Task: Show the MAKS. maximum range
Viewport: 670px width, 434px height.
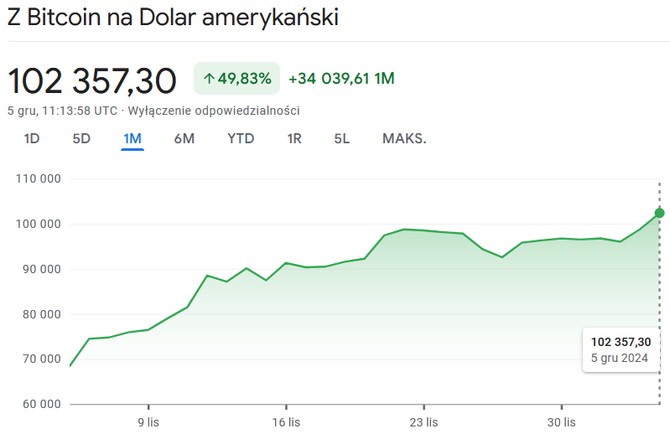Action: (404, 139)
